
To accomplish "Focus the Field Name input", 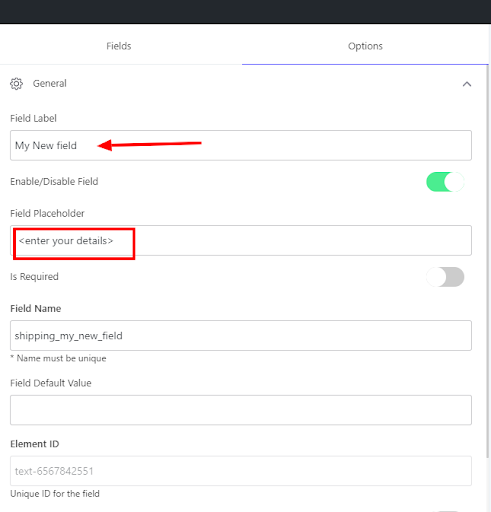I will 241,335.
